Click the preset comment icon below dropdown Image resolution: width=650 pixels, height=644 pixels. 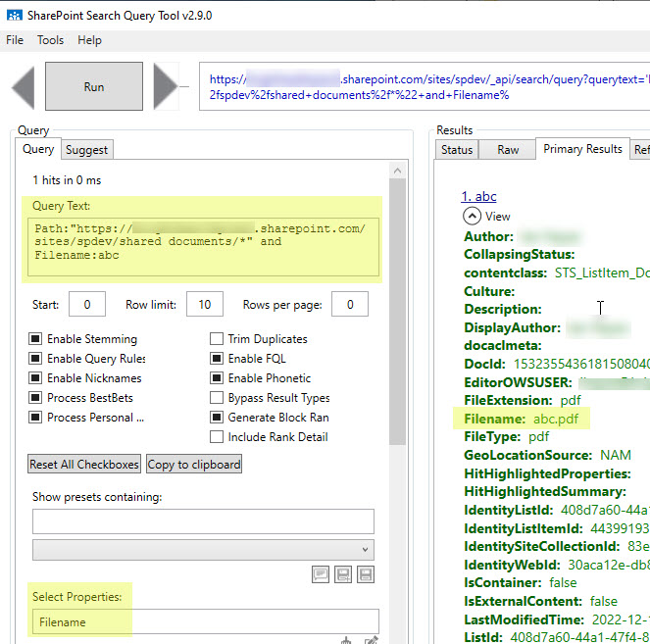tap(321, 574)
